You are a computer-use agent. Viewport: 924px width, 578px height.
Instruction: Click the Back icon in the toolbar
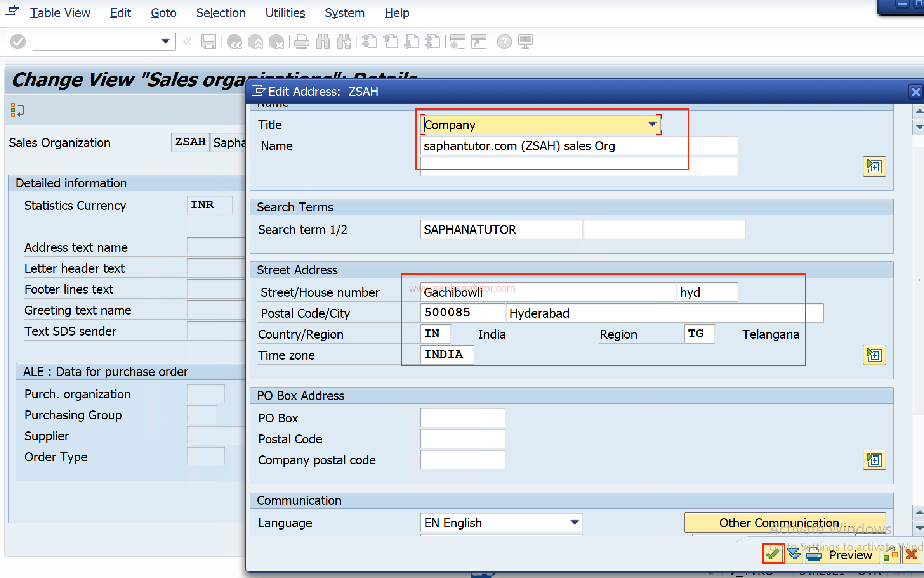pyautogui.click(x=234, y=42)
